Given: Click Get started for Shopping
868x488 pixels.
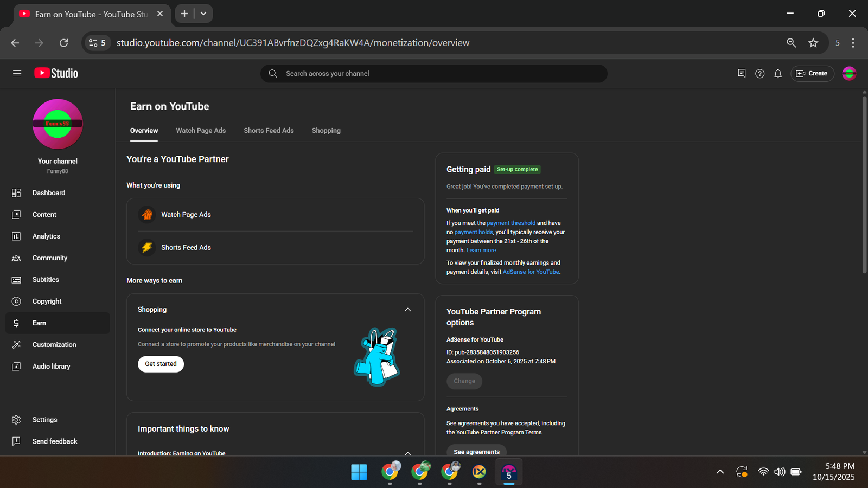Looking at the screenshot, I should (x=161, y=364).
